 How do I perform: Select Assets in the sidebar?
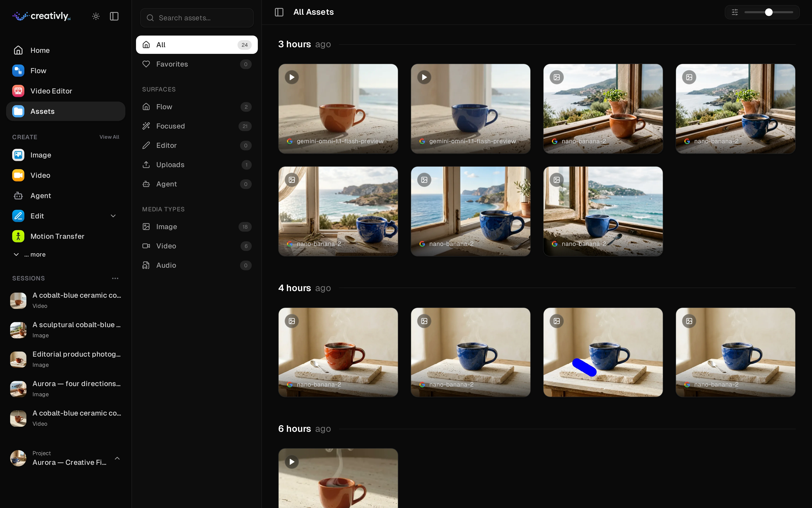pyautogui.click(x=66, y=111)
